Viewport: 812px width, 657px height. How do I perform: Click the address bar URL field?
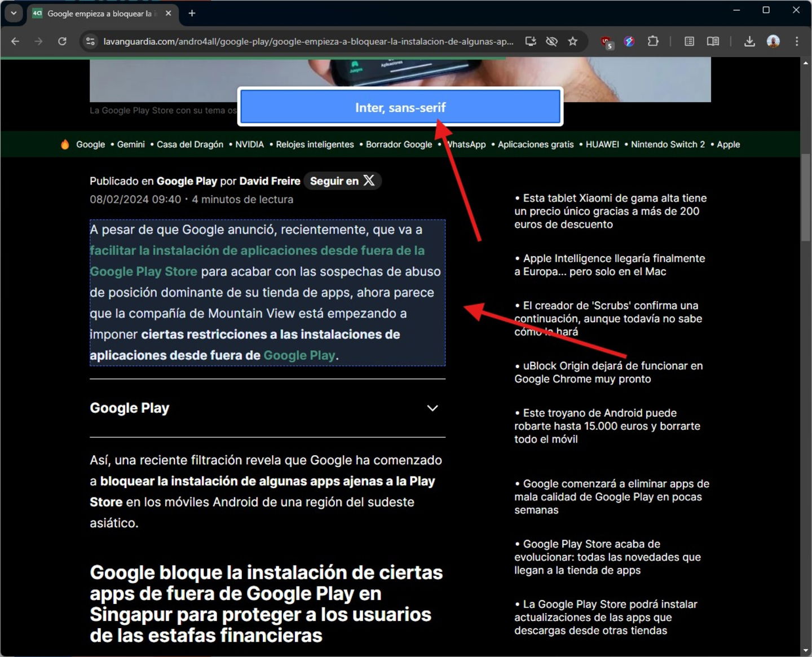click(308, 41)
